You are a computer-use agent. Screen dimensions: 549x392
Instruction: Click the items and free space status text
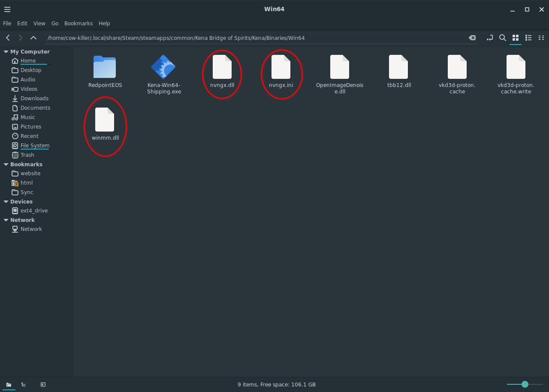(x=277, y=385)
